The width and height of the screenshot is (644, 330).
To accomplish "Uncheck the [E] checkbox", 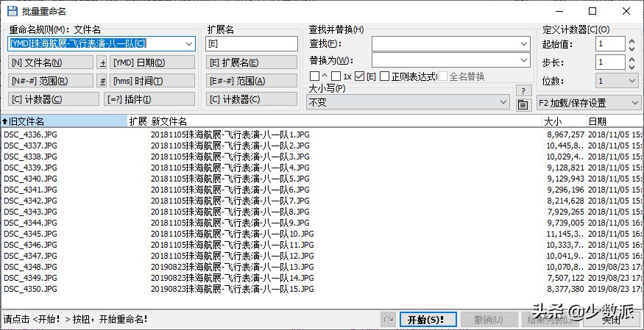I will click(x=359, y=76).
